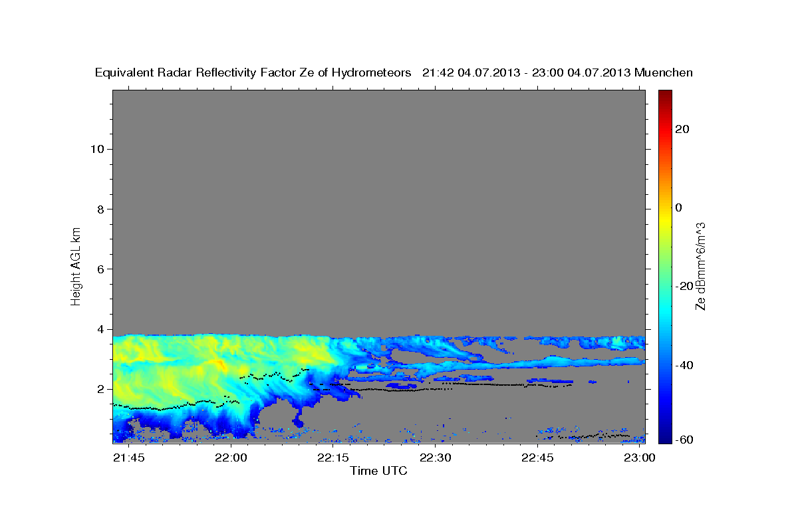Click the '22:00' time tick label
The height and width of the screenshot is (532, 798).
pyautogui.click(x=231, y=458)
